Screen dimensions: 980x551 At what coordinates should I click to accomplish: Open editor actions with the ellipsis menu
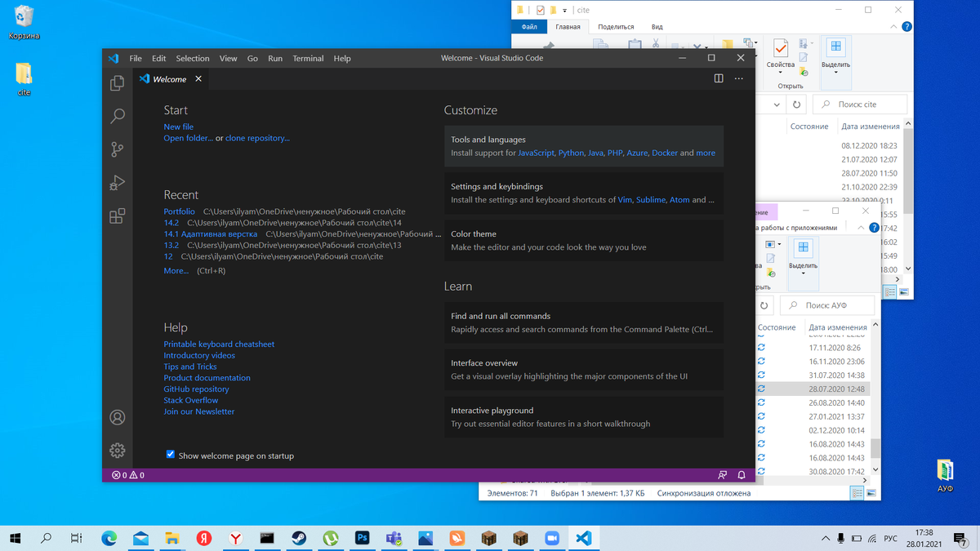coord(738,78)
